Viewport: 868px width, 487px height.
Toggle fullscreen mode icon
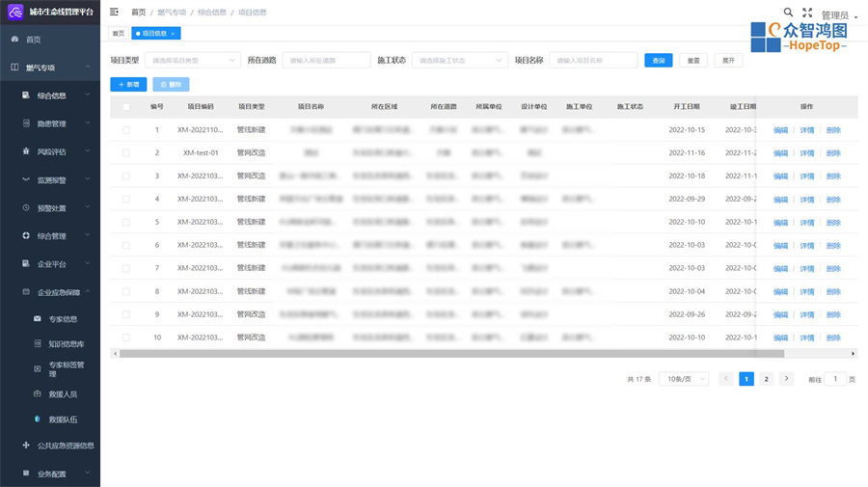807,13
